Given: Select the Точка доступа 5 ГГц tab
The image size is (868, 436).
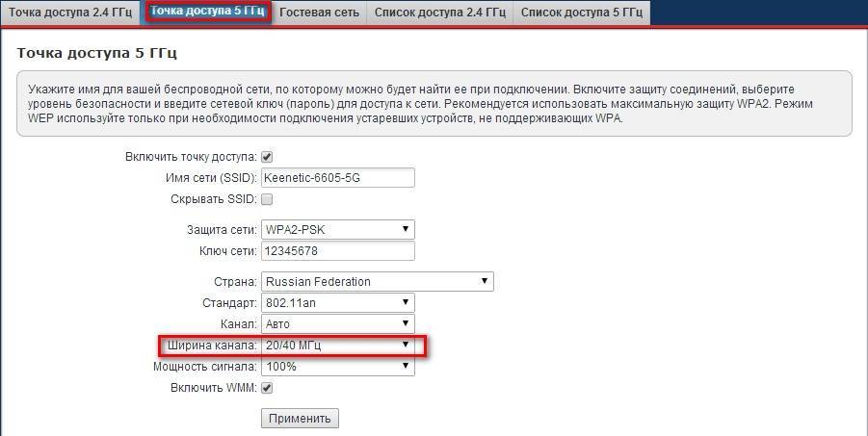Looking at the screenshot, I should pyautogui.click(x=208, y=13).
